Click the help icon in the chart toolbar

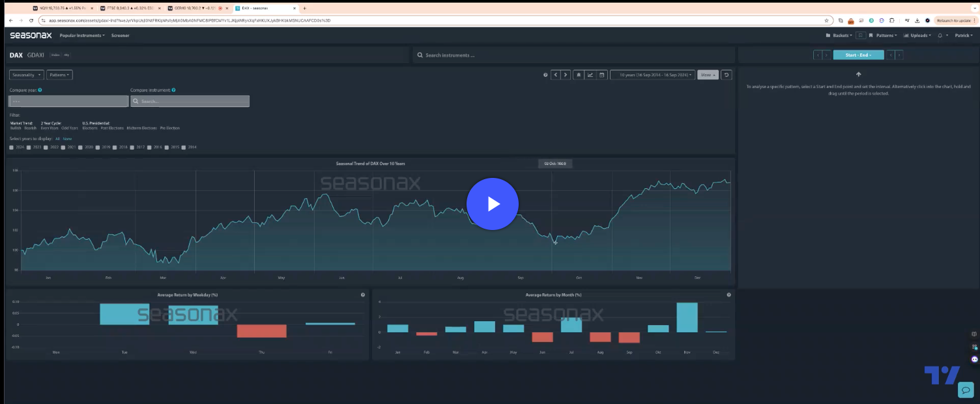(545, 75)
